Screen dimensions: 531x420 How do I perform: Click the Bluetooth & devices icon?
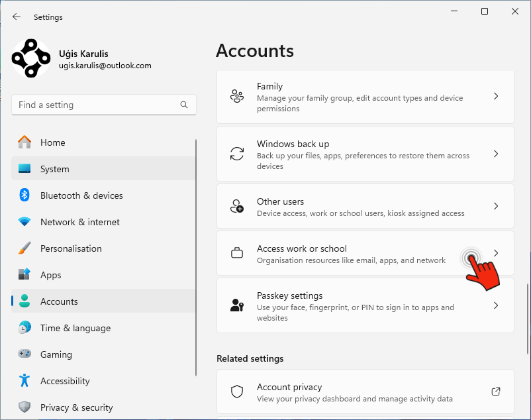pyautogui.click(x=24, y=195)
